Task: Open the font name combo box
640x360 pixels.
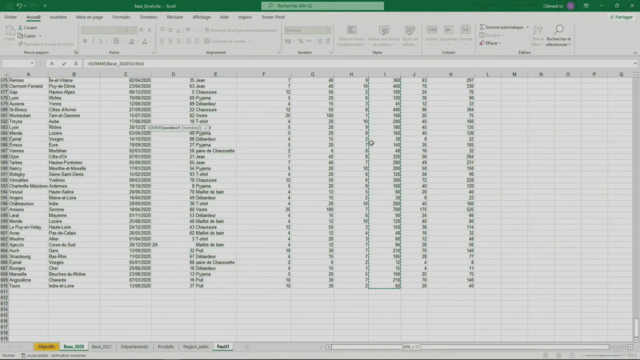Action: click(102, 30)
